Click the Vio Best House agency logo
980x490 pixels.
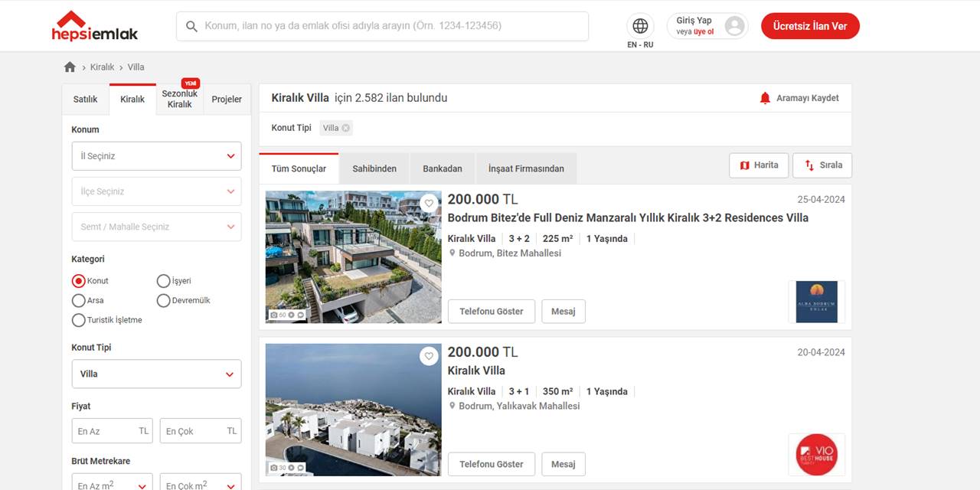[x=816, y=455]
